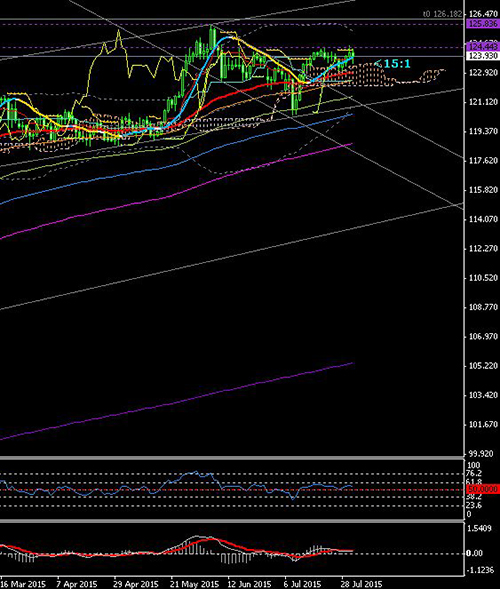The width and height of the screenshot is (500, 589).
Task: Select the 7 Apr 2015 date label
Action: coord(77,584)
